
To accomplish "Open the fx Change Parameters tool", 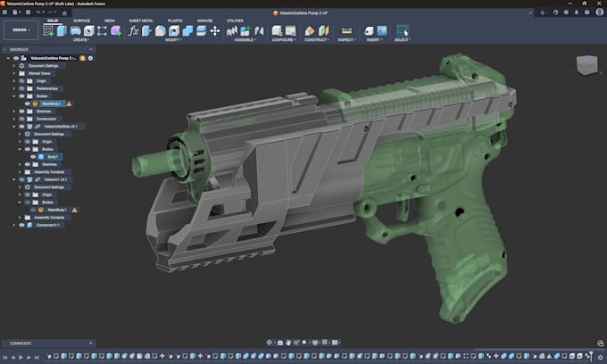I will pyautogui.click(x=134, y=30).
